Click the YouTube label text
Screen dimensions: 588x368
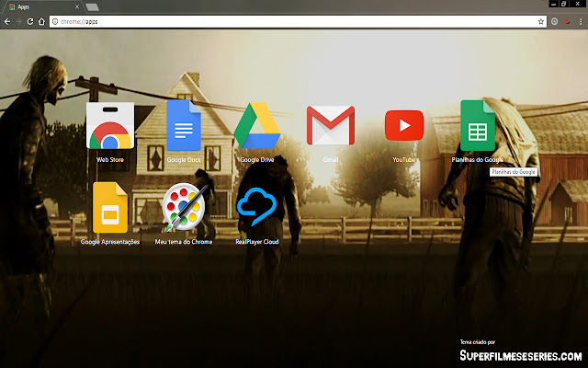tap(404, 159)
